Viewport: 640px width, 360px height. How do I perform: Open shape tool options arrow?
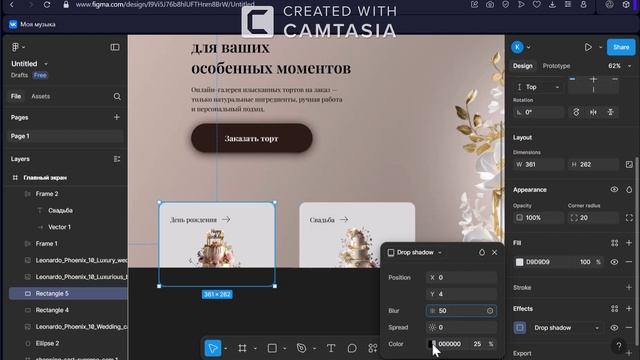click(284, 348)
